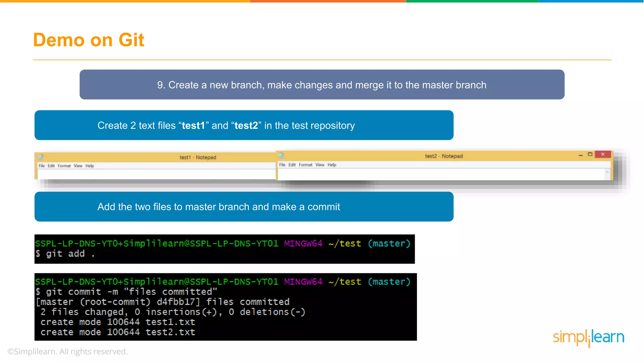Viewport: 644px width, 362px height.
Task: Open Format menu in test2 Notepad
Action: (x=305, y=165)
